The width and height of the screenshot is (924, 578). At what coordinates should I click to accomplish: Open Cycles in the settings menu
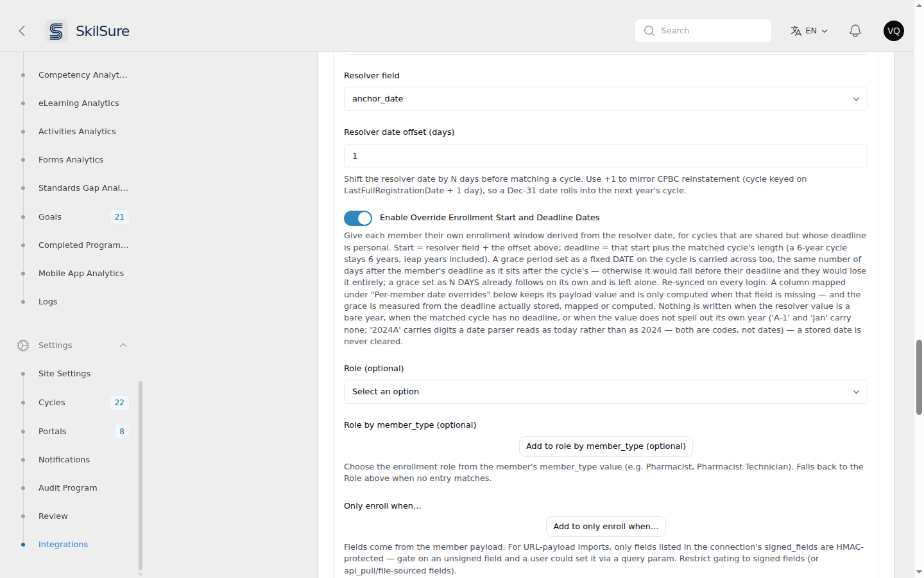click(x=52, y=403)
